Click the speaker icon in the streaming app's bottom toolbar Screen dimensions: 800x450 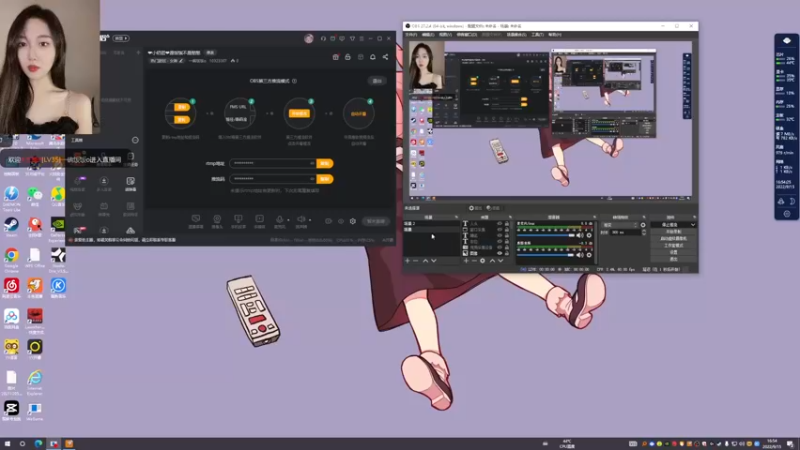tap(301, 219)
